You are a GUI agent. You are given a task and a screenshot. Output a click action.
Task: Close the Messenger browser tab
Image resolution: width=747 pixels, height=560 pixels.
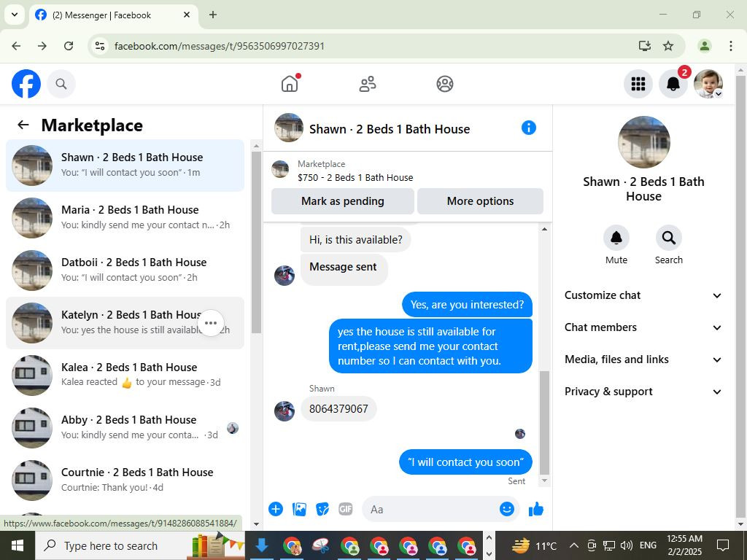pyautogui.click(x=187, y=15)
